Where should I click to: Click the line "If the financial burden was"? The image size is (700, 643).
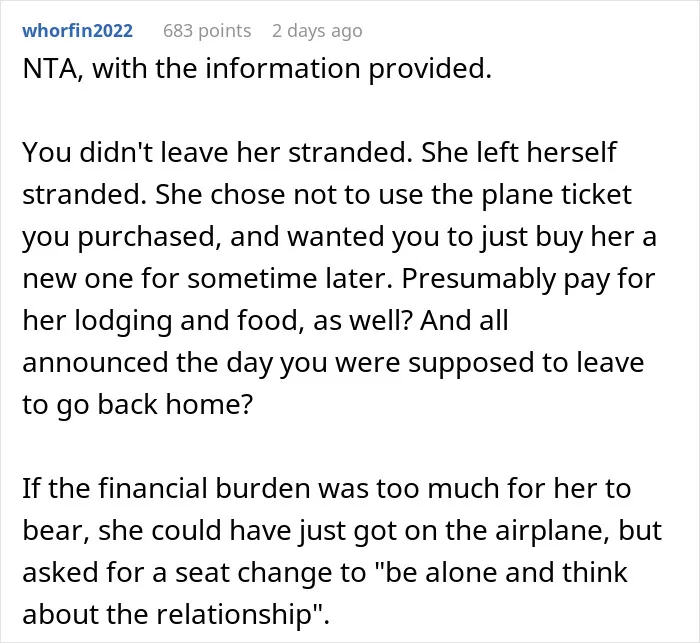pyautogui.click(x=327, y=489)
